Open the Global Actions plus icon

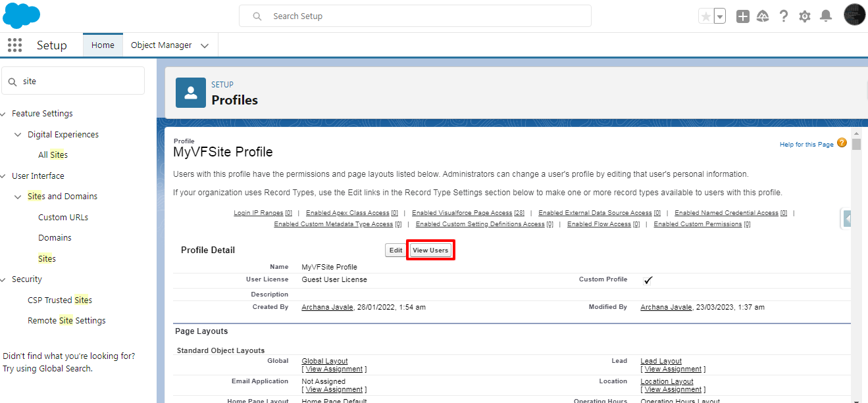coord(743,16)
